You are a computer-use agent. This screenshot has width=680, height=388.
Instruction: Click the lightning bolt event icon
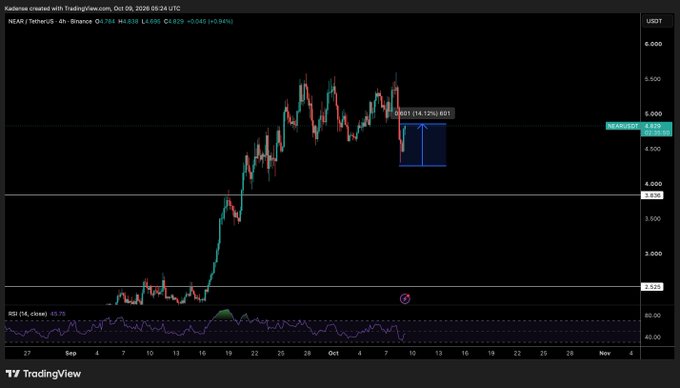click(x=405, y=299)
